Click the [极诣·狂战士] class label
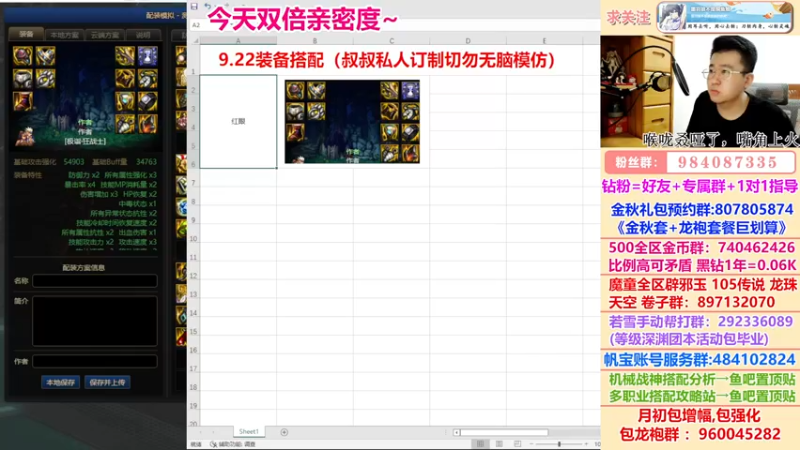The image size is (800, 450). click(x=85, y=141)
